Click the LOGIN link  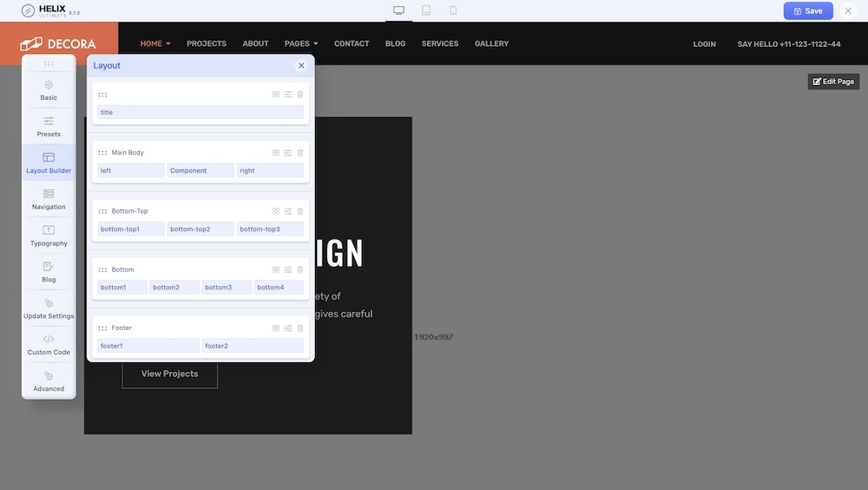(x=704, y=44)
